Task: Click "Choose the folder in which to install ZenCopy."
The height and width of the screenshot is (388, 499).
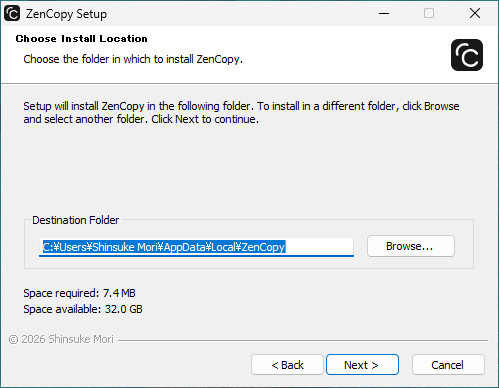Action: click(x=133, y=59)
